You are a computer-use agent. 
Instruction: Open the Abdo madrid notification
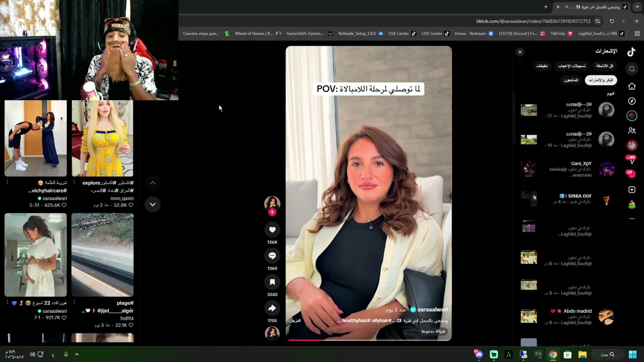click(x=568, y=317)
